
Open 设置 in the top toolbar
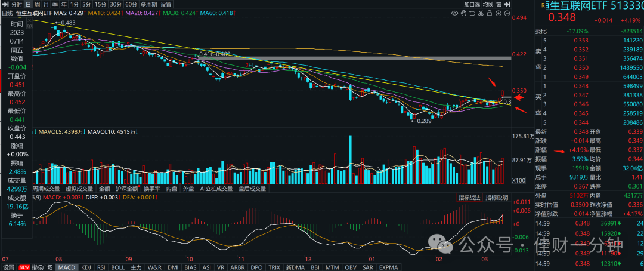(166, 5)
